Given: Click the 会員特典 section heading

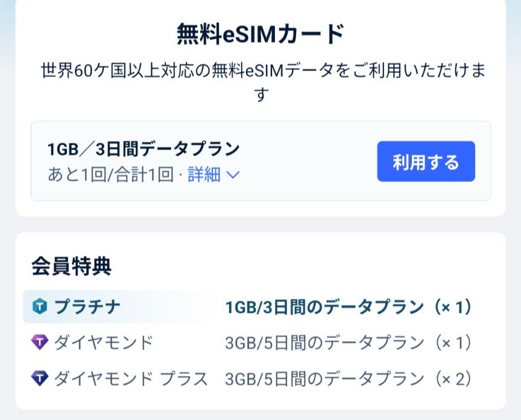Looking at the screenshot, I should point(71,266).
